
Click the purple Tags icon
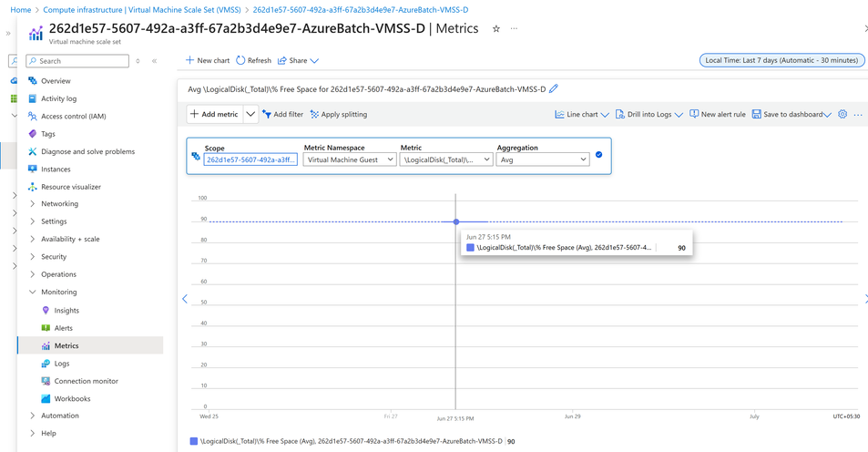tap(32, 134)
